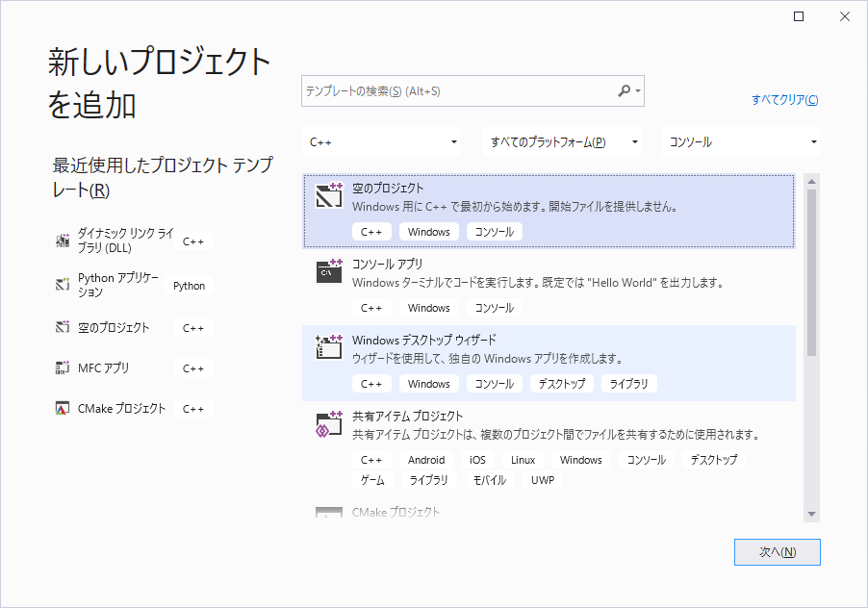Click the Empty Project (空のプロジェクト) template icon

[329, 197]
